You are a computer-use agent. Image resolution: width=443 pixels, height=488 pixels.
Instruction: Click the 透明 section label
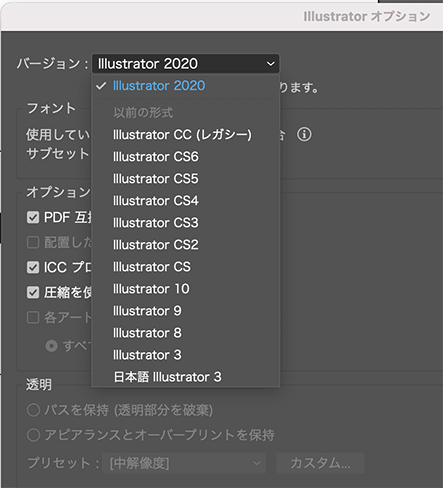click(39, 385)
